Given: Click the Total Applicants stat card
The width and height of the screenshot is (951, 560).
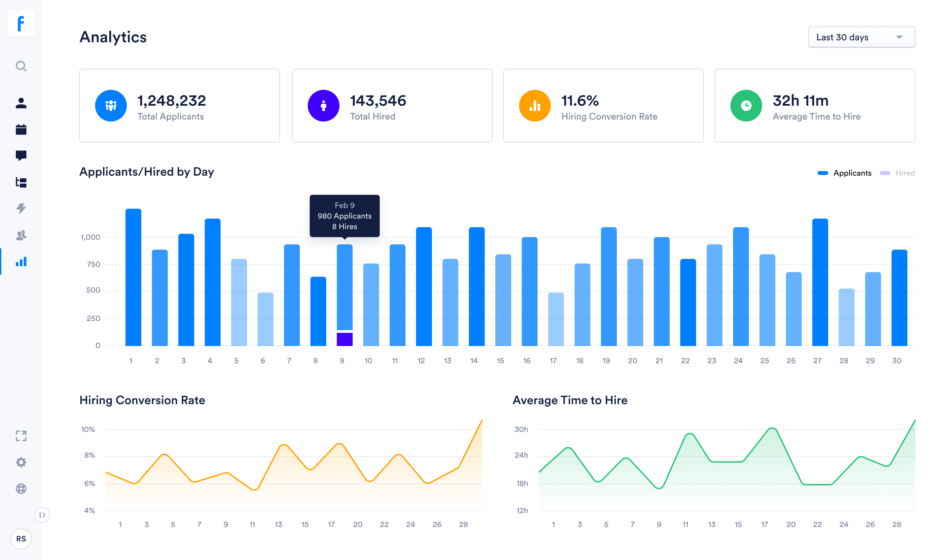Looking at the screenshot, I should tap(180, 106).
